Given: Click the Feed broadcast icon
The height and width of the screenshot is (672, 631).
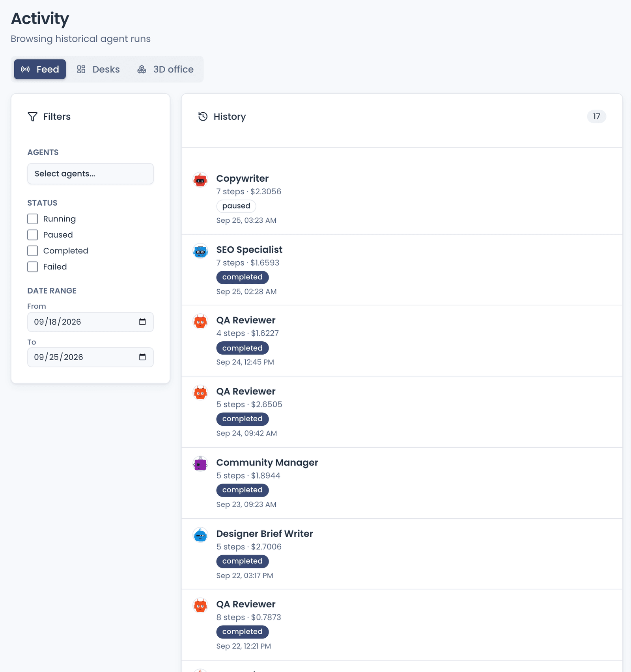Looking at the screenshot, I should pyautogui.click(x=25, y=69).
